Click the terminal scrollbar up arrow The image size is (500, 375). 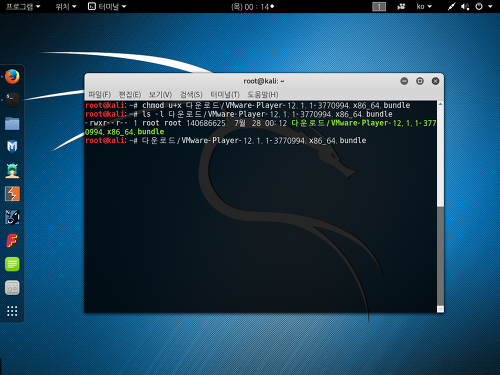(x=440, y=104)
